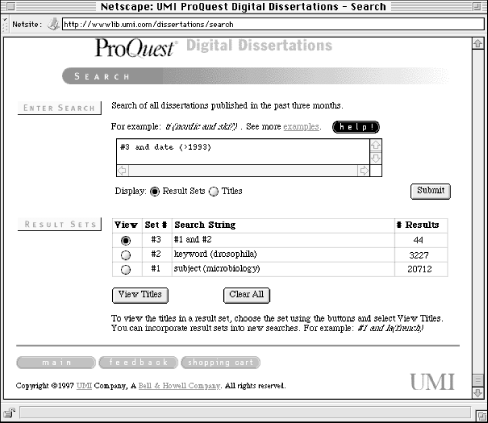The image size is (488, 423).
Task: Select the Result Sets display radio button
Action: coord(155,191)
